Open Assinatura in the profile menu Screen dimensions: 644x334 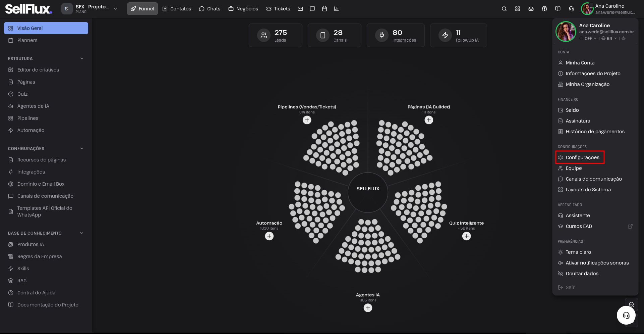pos(595,121)
